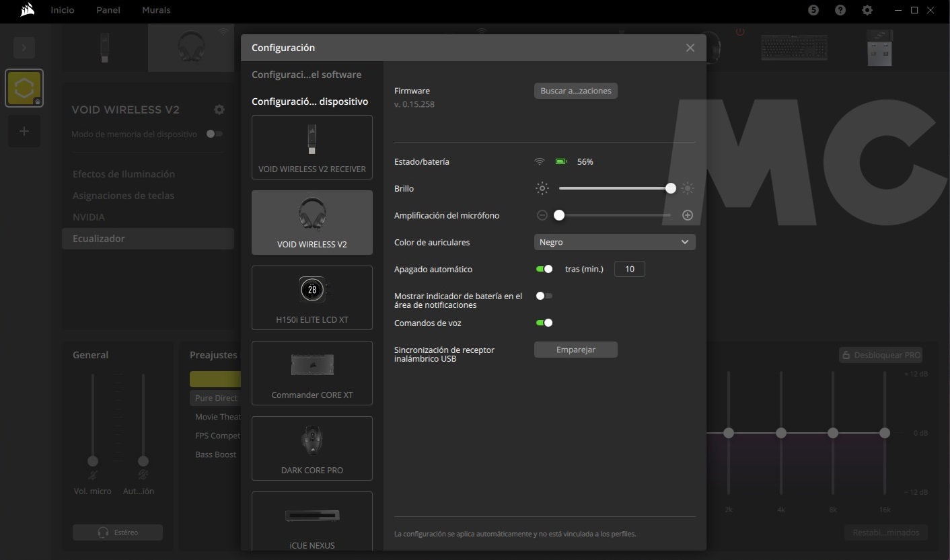Click the Brillo slider handle
Screen dimensions: 950x560
670,188
